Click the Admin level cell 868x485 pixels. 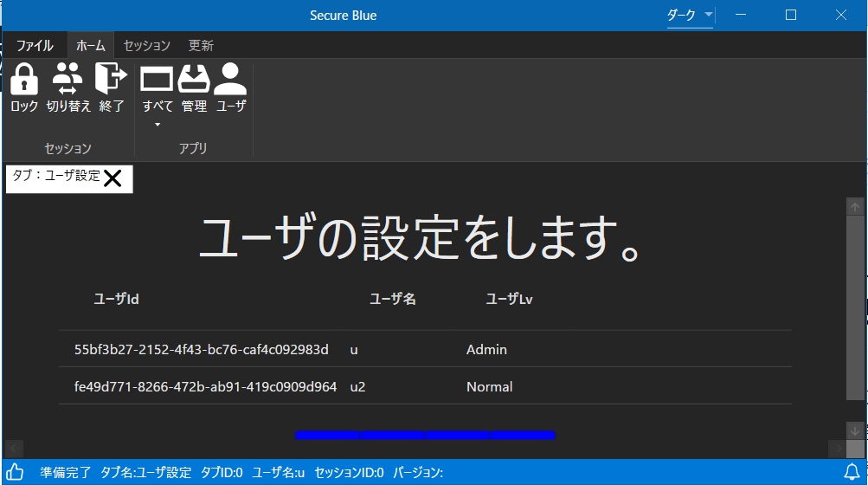click(x=486, y=350)
